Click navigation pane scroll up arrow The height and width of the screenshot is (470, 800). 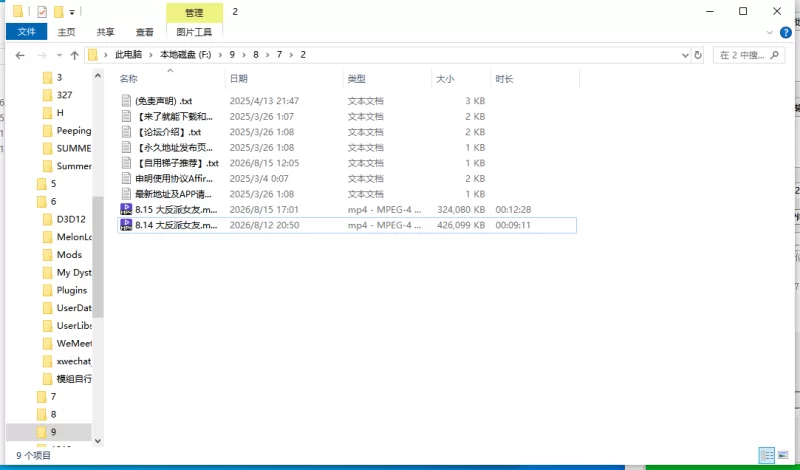tap(98, 76)
